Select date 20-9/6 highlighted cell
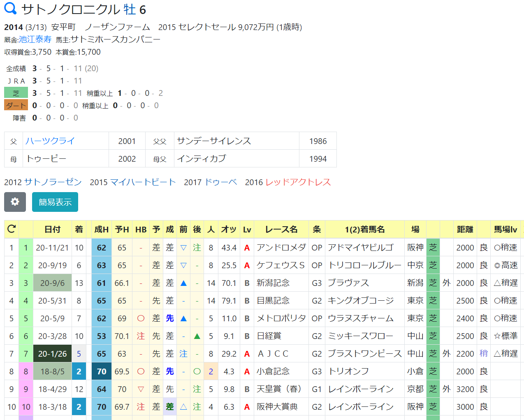This screenshot has width=524, height=420. click(x=52, y=283)
